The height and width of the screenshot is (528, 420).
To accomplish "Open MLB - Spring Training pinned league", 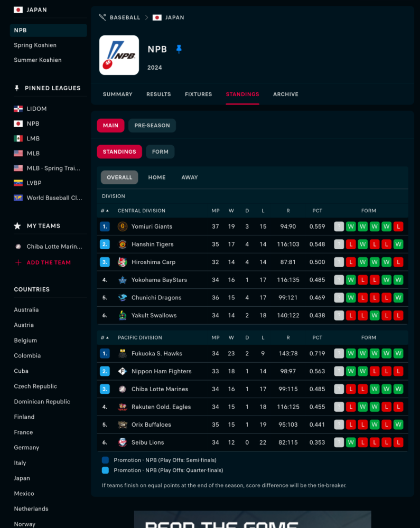I will pos(53,168).
